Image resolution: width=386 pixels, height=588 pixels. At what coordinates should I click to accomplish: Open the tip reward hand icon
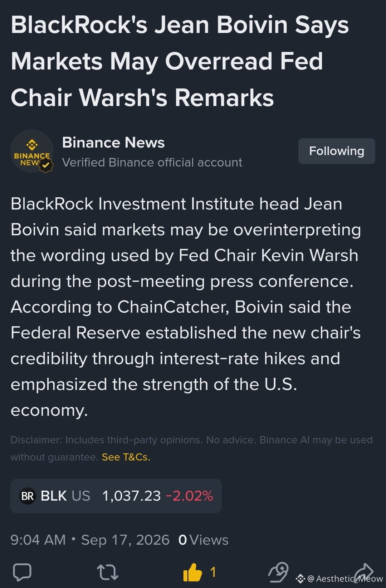(278, 572)
